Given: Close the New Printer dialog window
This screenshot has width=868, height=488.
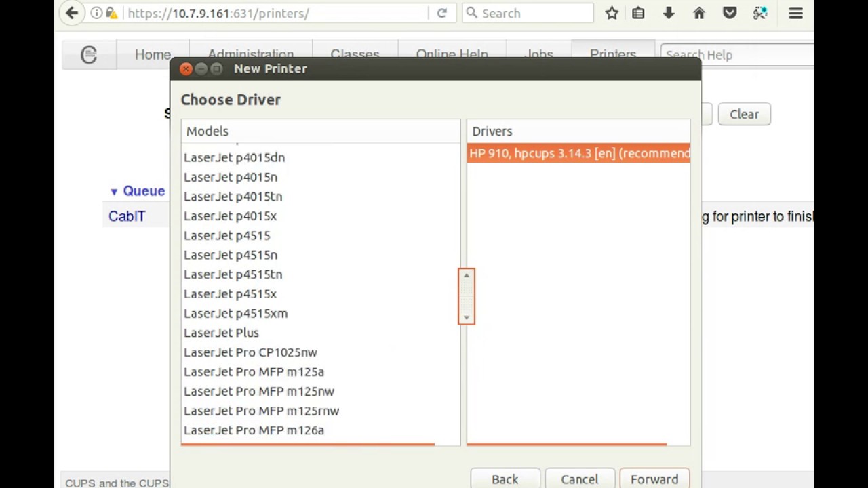Looking at the screenshot, I should click(186, 68).
